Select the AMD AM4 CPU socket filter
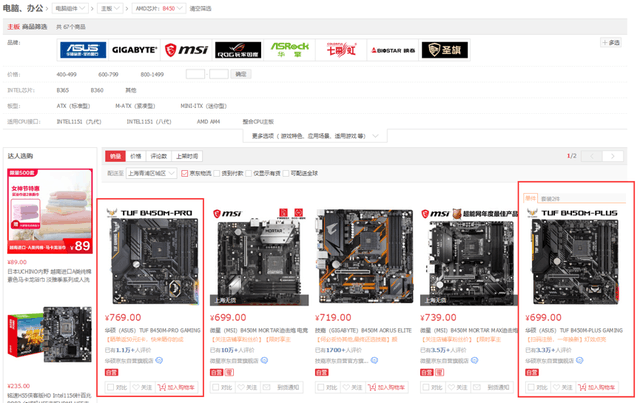Screen dimensions: 640x403 [x=208, y=122]
